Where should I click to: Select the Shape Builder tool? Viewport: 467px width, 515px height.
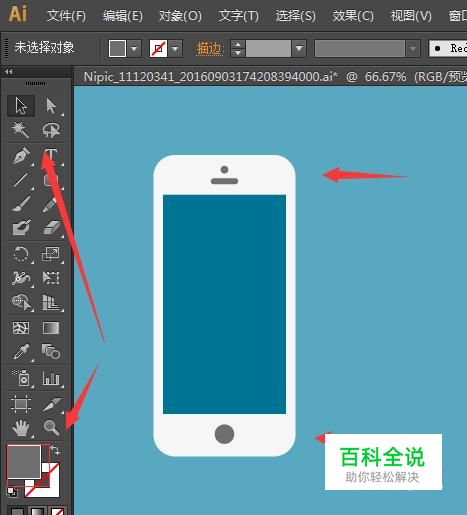21,302
